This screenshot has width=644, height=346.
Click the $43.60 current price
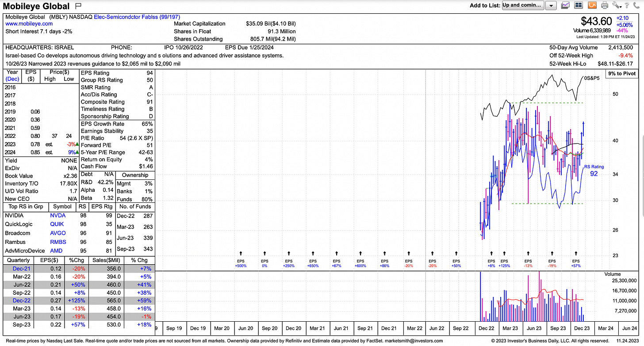596,21
